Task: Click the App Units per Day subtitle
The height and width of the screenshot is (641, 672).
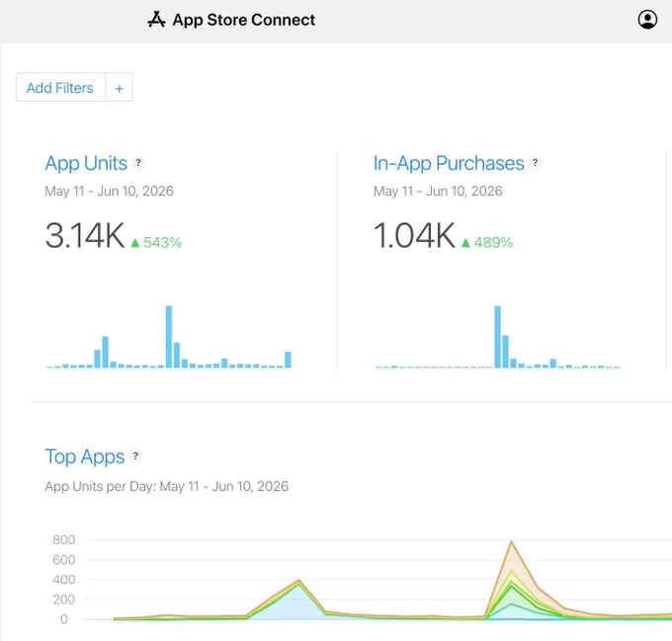Action: point(167,486)
